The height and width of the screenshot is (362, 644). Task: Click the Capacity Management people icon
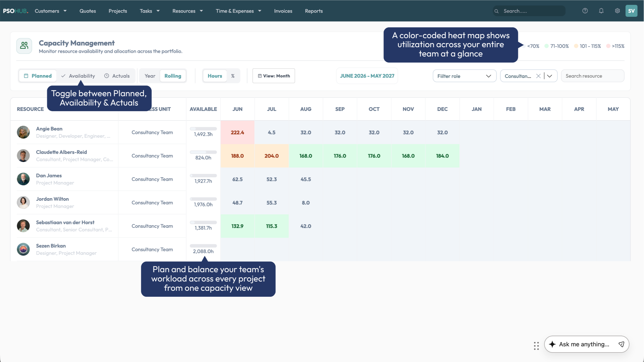tap(24, 46)
